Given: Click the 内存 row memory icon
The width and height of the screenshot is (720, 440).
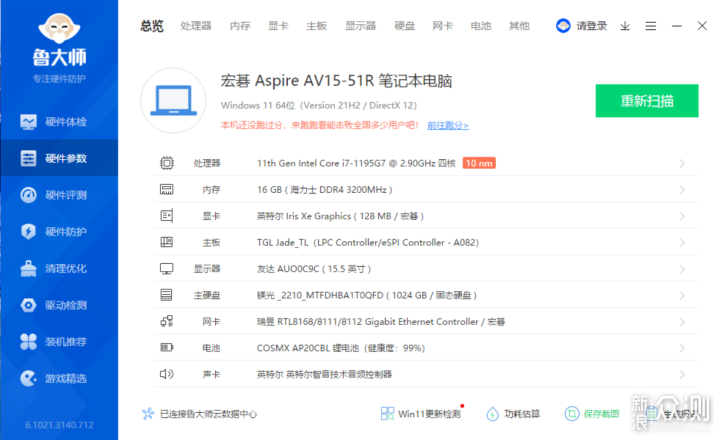Looking at the screenshot, I should (x=167, y=190).
